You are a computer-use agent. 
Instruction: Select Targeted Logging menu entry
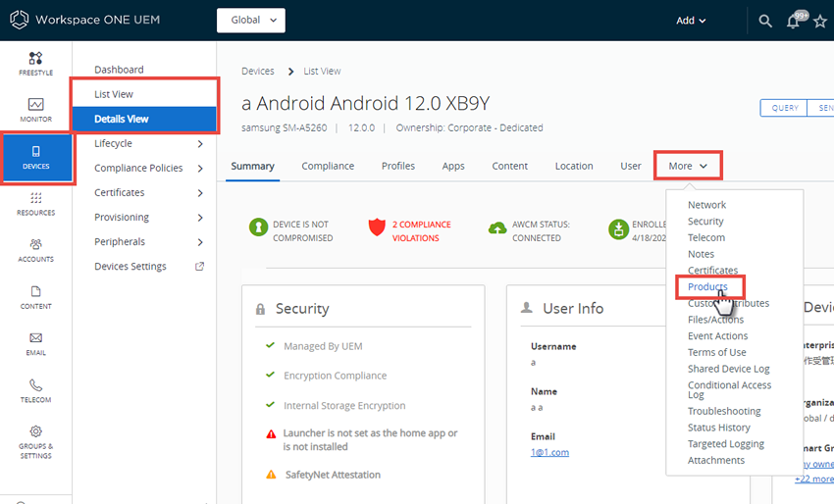pyautogui.click(x=725, y=444)
